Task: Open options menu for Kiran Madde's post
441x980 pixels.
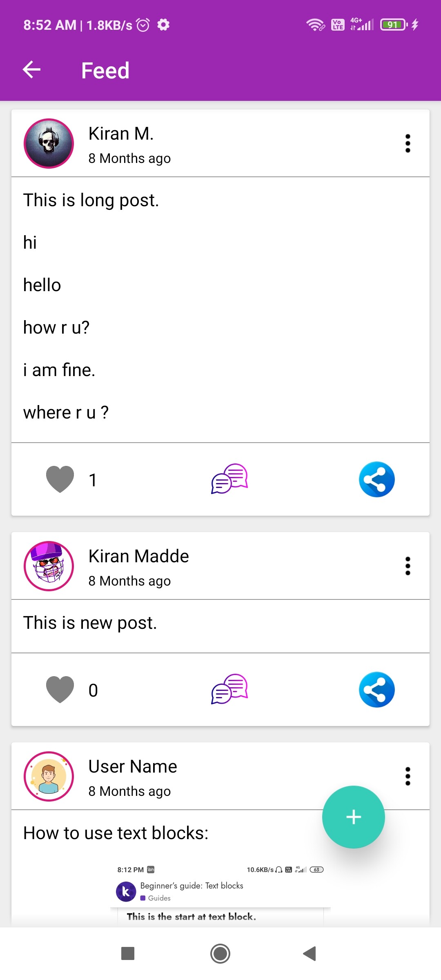Action: point(408,566)
